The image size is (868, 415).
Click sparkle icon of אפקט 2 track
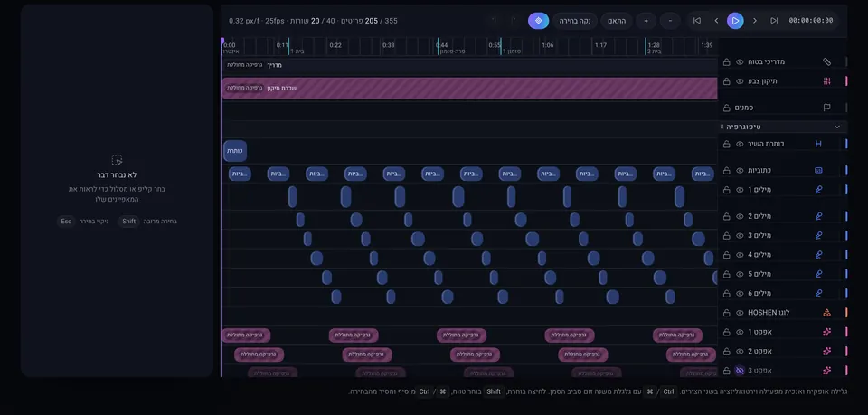tap(826, 352)
